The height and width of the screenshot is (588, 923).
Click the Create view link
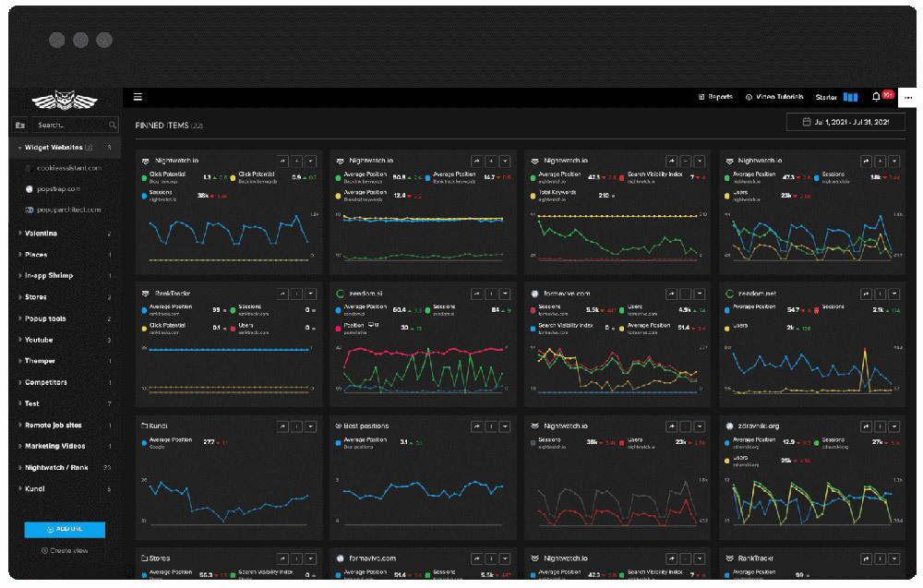[x=65, y=551]
